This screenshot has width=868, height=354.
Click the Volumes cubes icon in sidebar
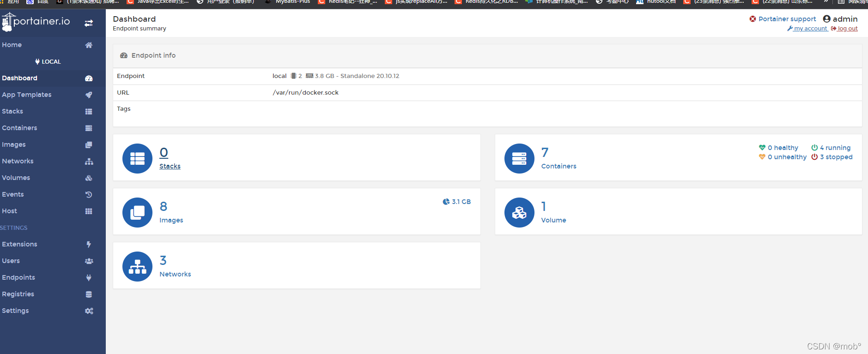click(89, 178)
